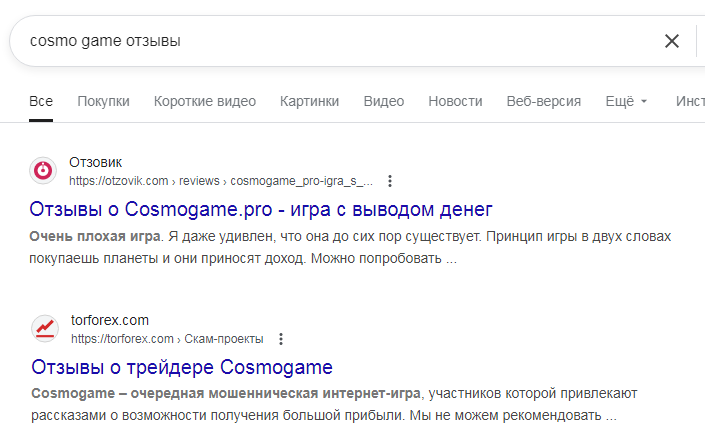The width and height of the screenshot is (705, 441).
Task: Open more options for torforex.com result
Action: click(281, 339)
